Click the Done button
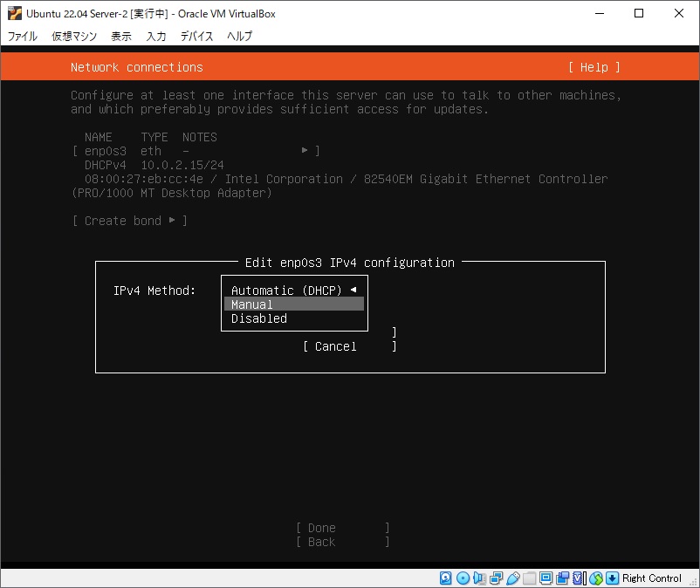The image size is (700, 588). [343, 528]
